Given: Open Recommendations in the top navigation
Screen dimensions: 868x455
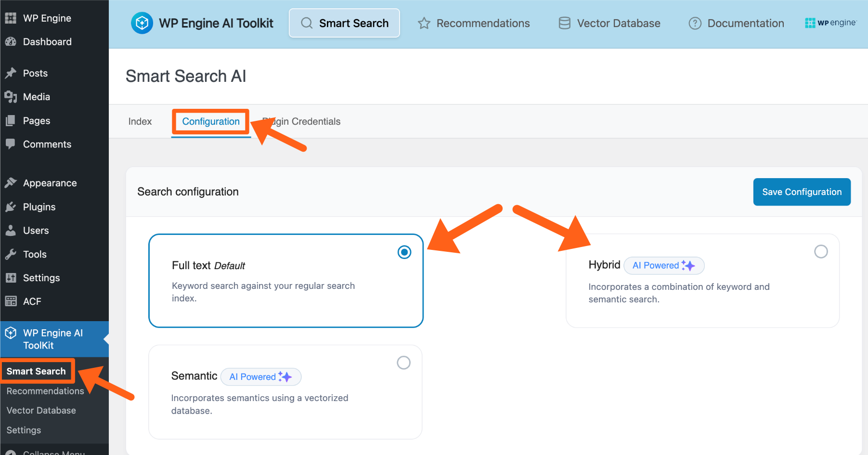Looking at the screenshot, I should click(x=474, y=23).
